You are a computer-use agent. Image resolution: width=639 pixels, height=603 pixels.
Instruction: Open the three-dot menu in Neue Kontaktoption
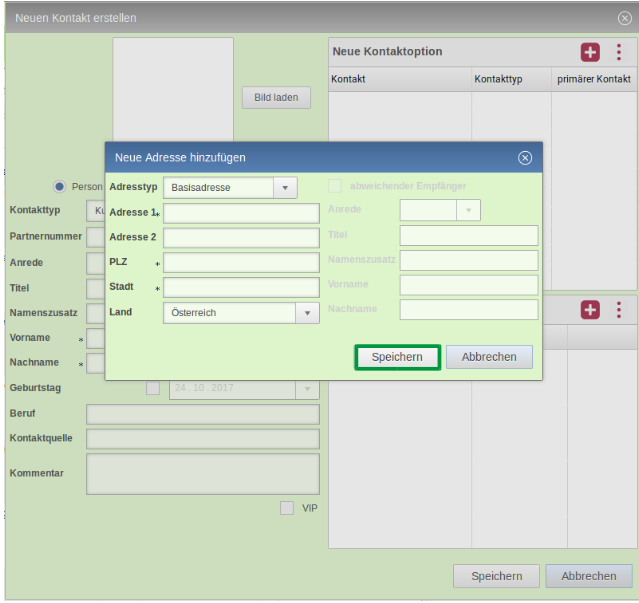tap(619, 52)
